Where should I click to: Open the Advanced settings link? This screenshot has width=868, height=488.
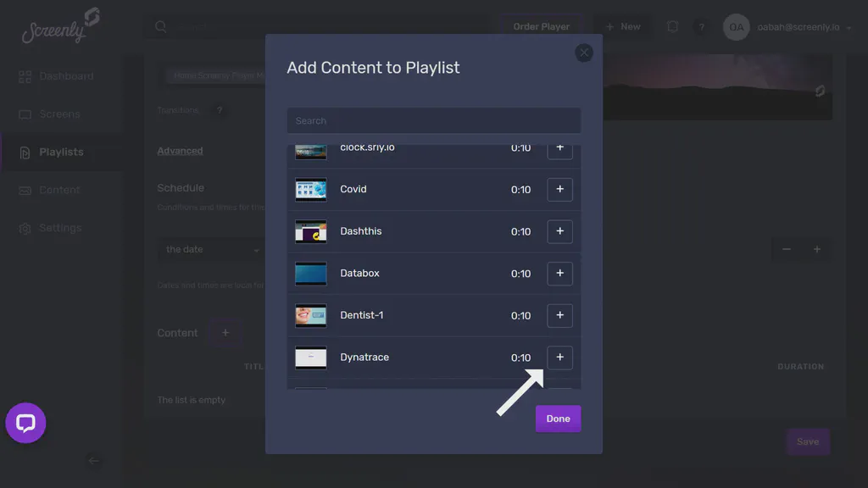180,151
